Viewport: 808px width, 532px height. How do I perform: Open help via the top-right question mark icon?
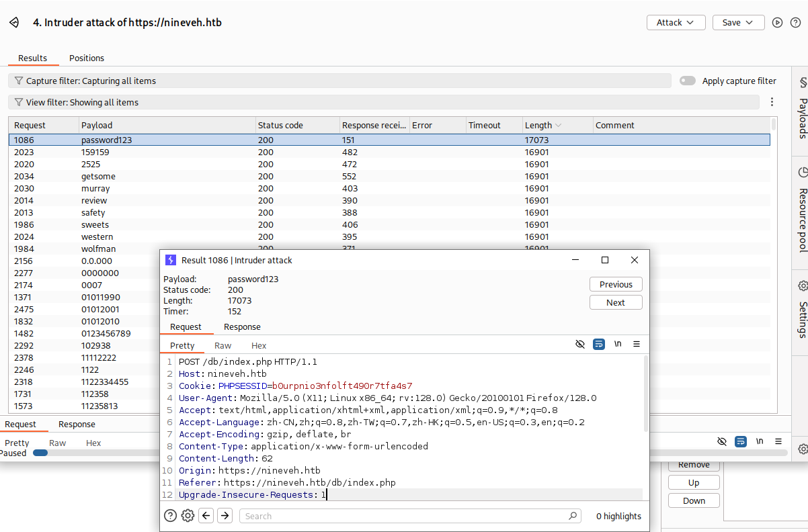(x=795, y=23)
